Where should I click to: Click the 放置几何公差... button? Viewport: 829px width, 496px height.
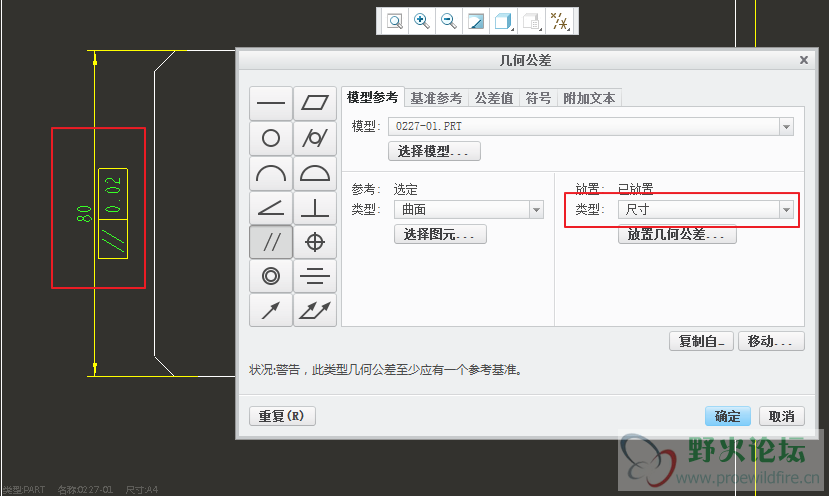pos(677,234)
